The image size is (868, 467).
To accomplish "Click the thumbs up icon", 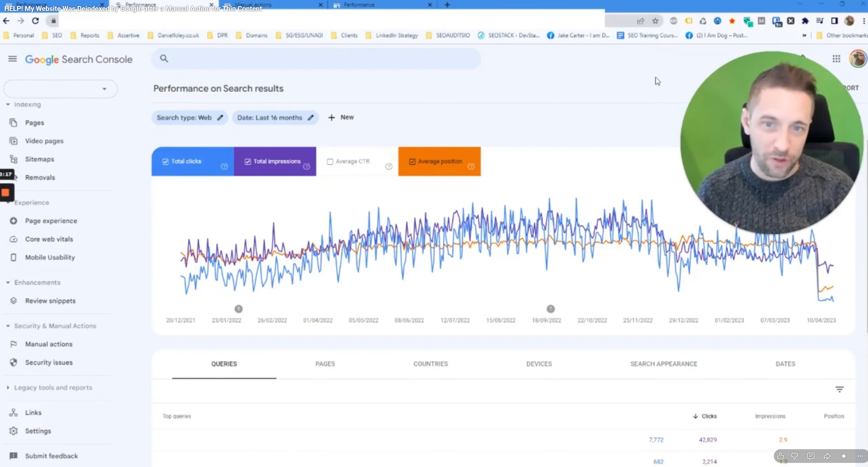I will click(x=781, y=456).
